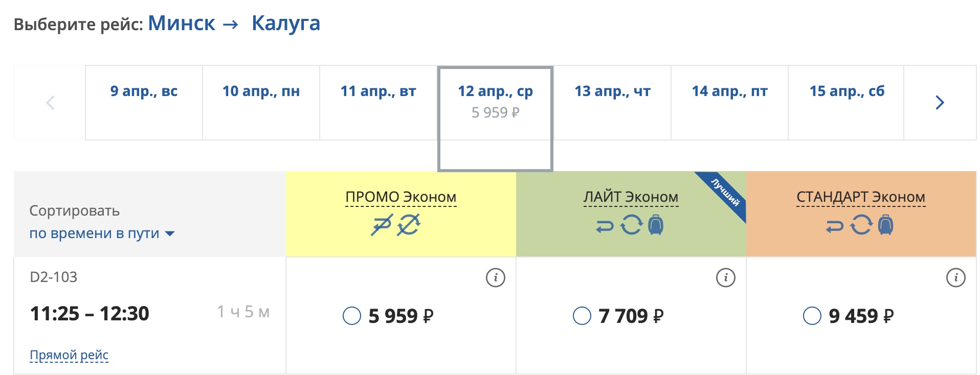Open the sort by travel time dropdown
This screenshot has height=375, width=980.
pyautogui.click(x=102, y=233)
